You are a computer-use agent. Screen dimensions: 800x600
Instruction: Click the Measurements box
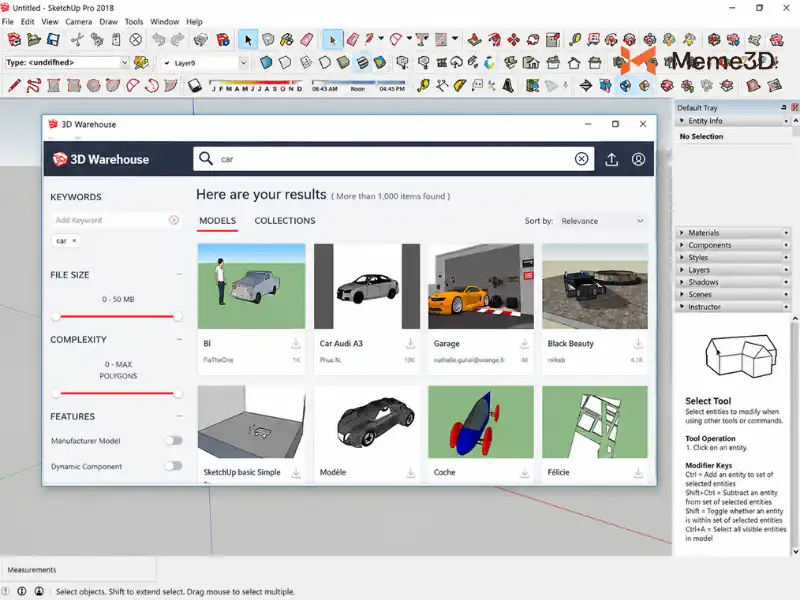click(79, 570)
